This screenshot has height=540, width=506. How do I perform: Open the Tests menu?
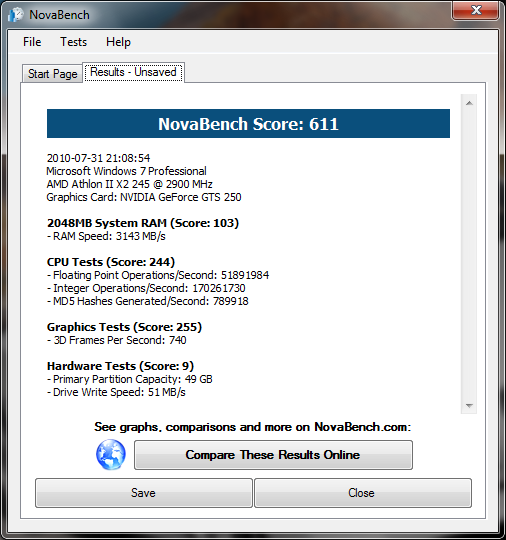coord(73,42)
